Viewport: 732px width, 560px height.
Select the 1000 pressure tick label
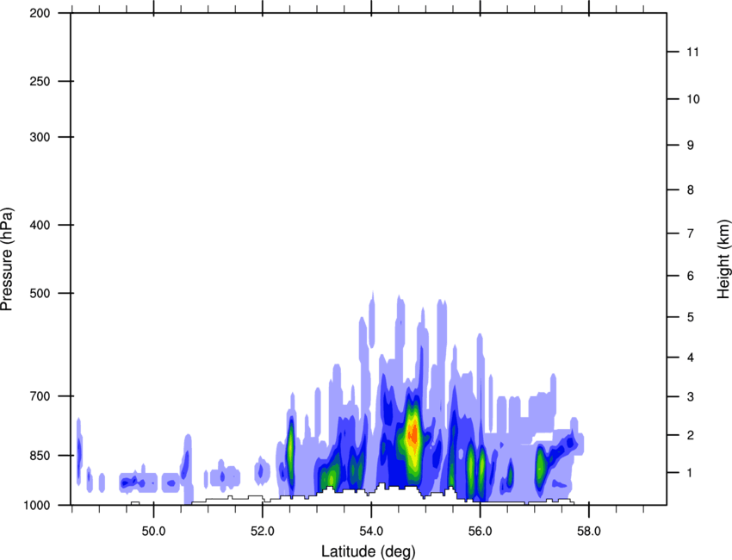coord(36,506)
